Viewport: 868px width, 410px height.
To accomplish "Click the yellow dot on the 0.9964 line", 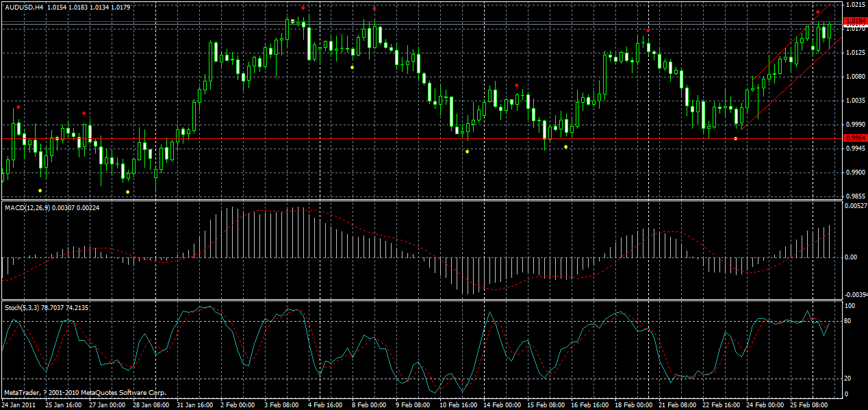I will pos(735,138).
